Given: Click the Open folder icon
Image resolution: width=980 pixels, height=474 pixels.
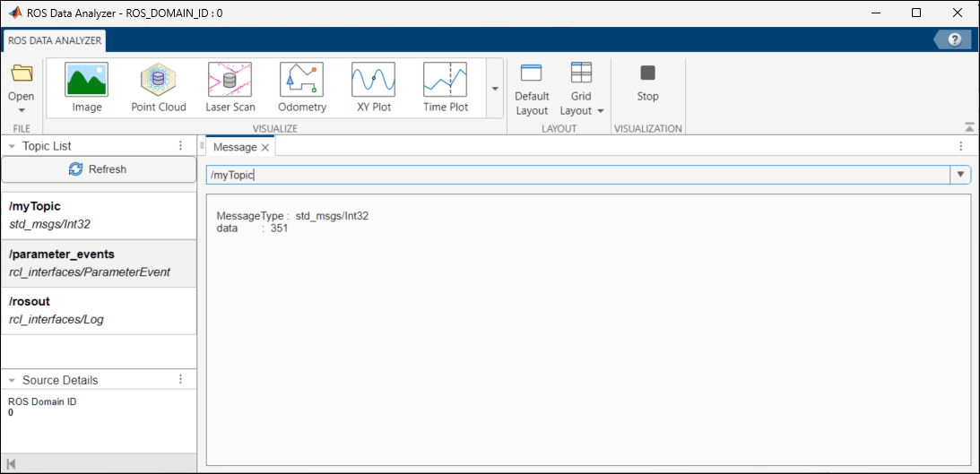Looking at the screenshot, I should click(22, 73).
